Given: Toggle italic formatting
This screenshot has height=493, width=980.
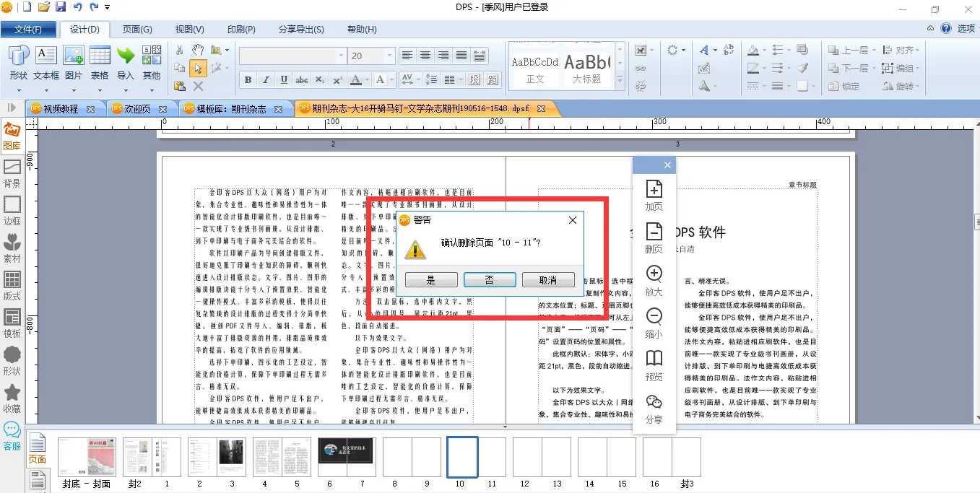Looking at the screenshot, I should (266, 79).
